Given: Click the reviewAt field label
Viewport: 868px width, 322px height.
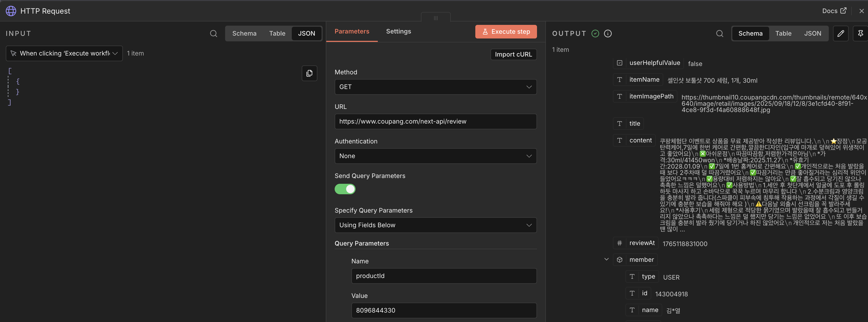Looking at the screenshot, I should (642, 243).
